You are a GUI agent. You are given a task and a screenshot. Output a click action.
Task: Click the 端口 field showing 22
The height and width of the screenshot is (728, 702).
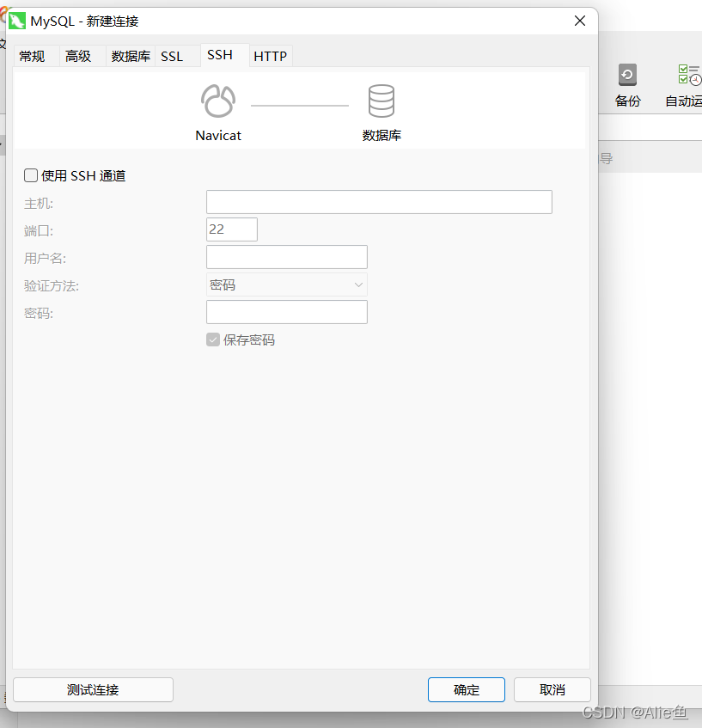tap(232, 229)
